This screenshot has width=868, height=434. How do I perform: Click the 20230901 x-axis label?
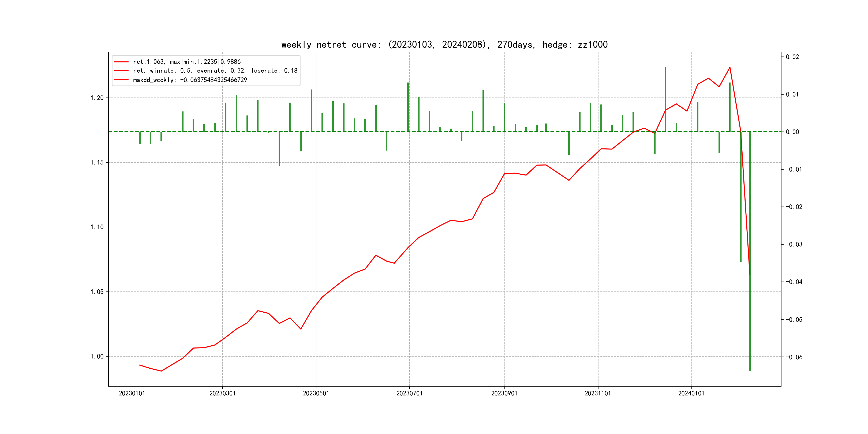504,393
